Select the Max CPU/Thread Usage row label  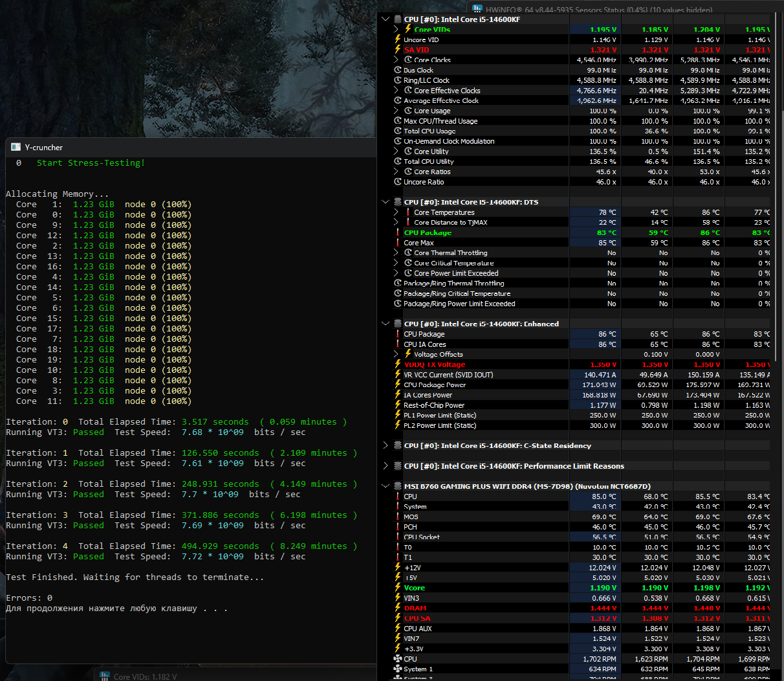[x=441, y=121]
